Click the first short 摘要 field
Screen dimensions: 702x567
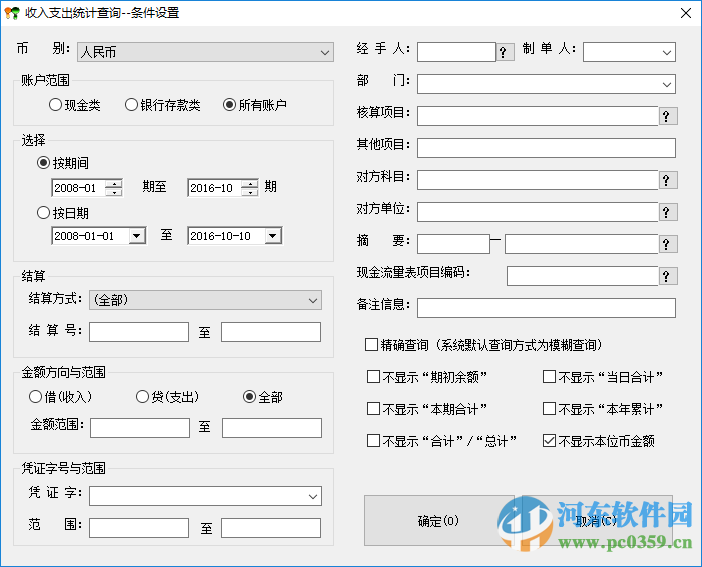pyautogui.click(x=453, y=245)
